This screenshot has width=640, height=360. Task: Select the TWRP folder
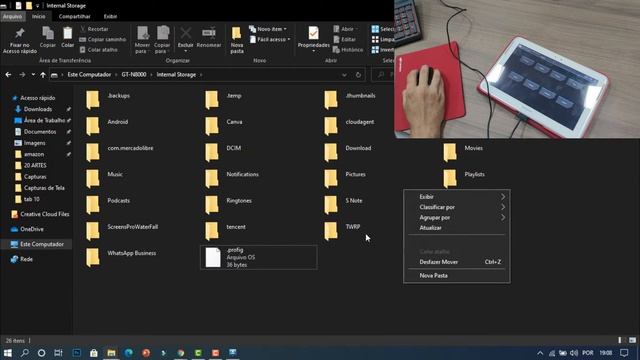(342, 231)
